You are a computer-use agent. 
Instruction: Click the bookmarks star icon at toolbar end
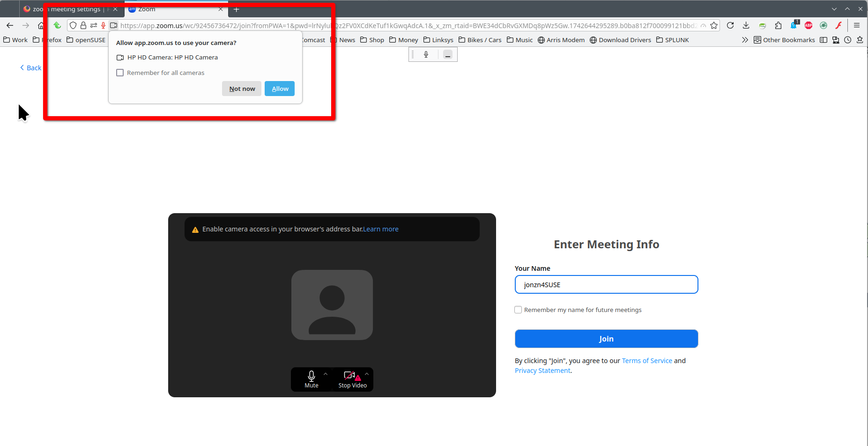pyautogui.click(x=860, y=40)
